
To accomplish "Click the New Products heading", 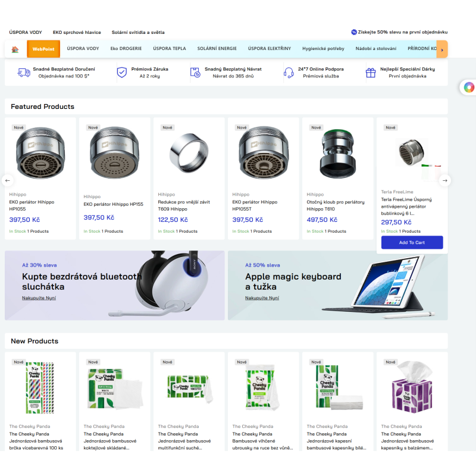I will click(x=35, y=341).
